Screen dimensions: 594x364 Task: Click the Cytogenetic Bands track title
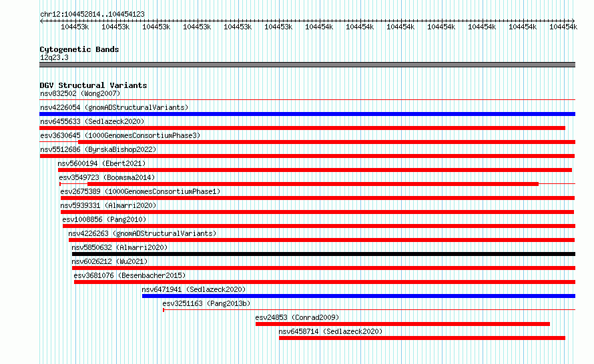79,49
